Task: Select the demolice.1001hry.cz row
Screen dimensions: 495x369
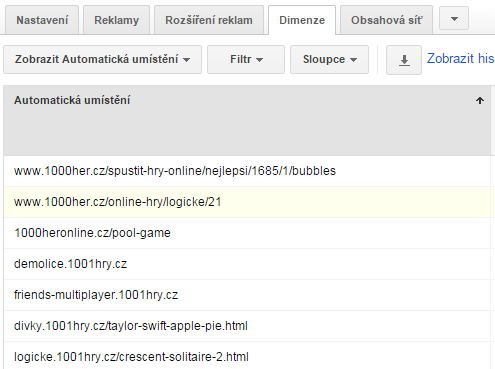Action: pos(247,264)
